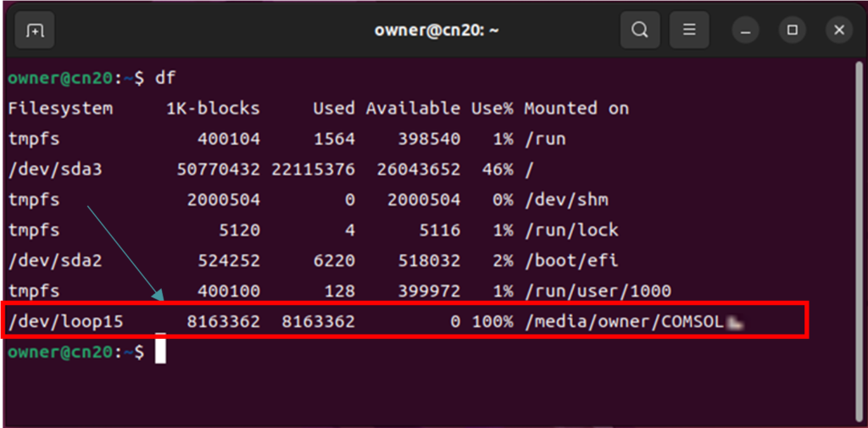Minimize the terminal window

tap(747, 31)
